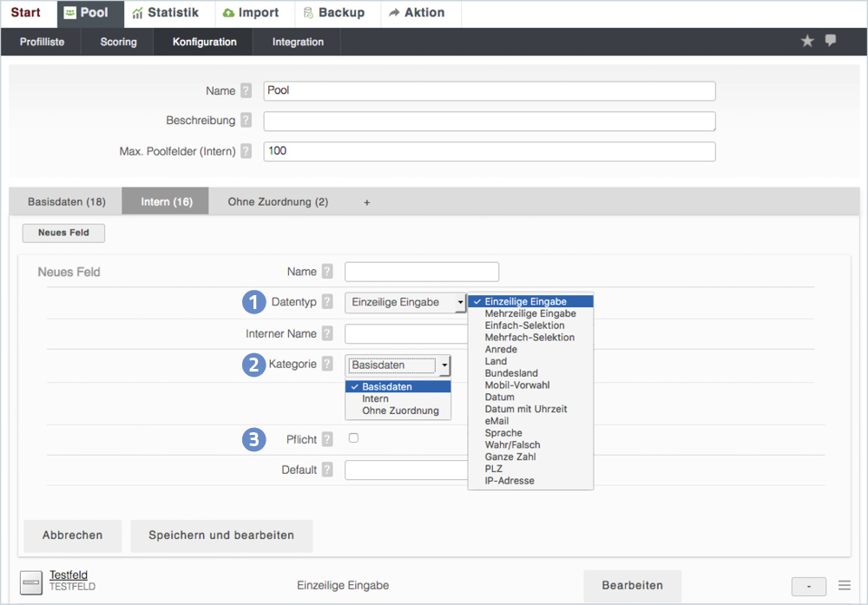868x605 pixels.
Task: Click help icon beside Datentyp label
Action: [x=327, y=302]
